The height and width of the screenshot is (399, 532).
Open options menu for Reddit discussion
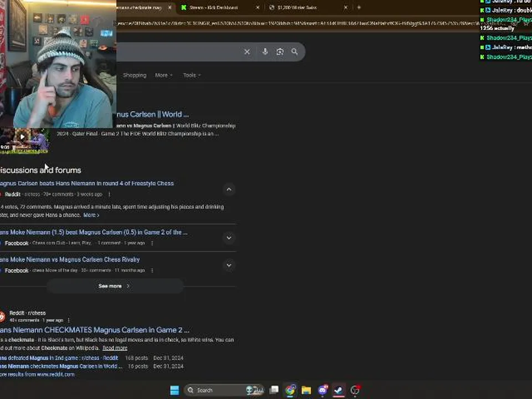pos(109,195)
